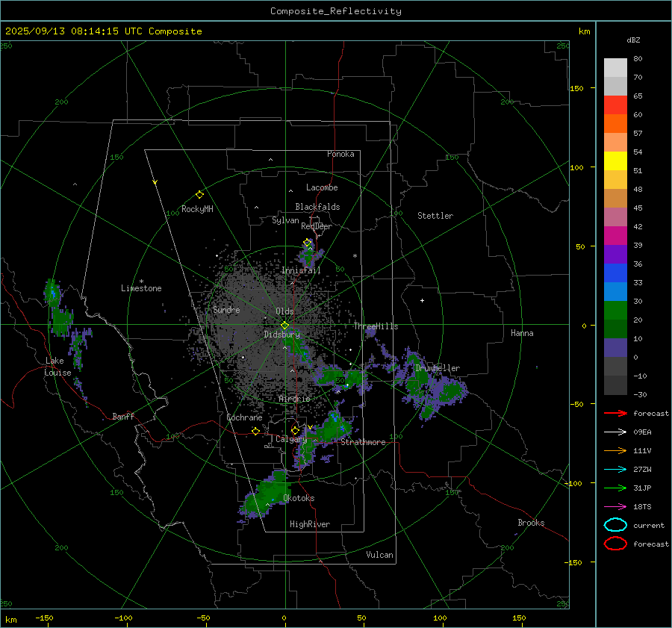Click the ThreeHills label
This screenshot has width=672, height=628.
376,326
